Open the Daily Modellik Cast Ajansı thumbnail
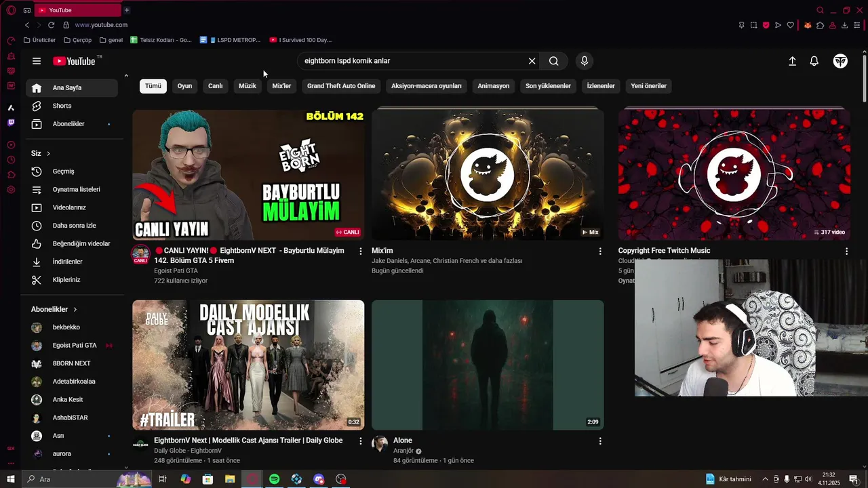The width and height of the screenshot is (868, 488). click(x=248, y=365)
